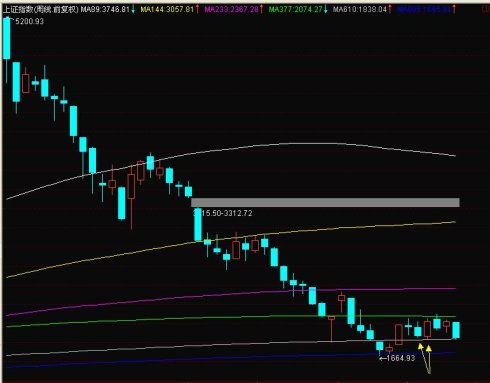Click the cyan down arrow after MA377

pyautogui.click(x=326, y=10)
